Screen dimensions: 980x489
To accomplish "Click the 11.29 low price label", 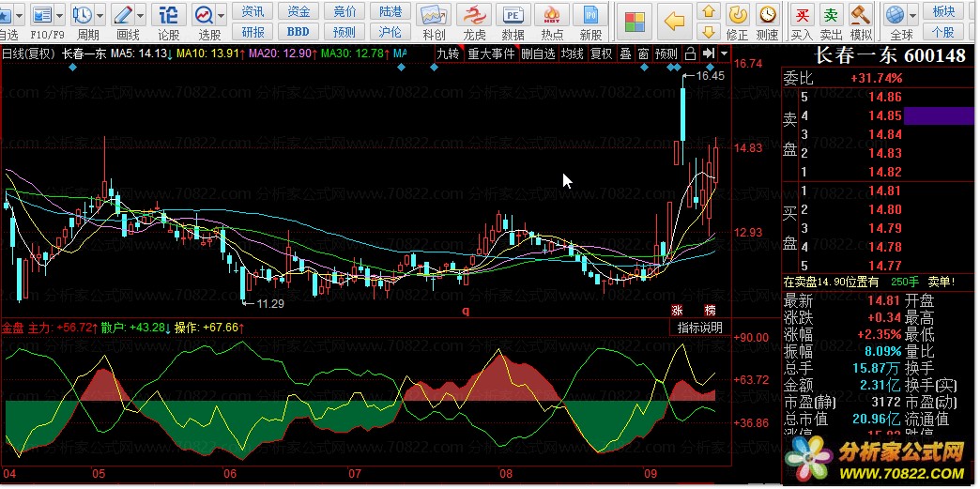I will point(270,303).
